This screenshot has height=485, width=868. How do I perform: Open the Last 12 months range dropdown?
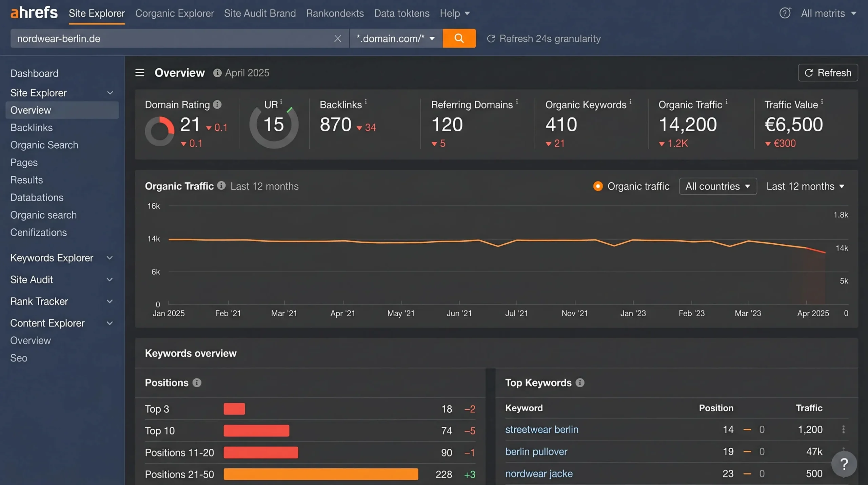[x=805, y=186]
